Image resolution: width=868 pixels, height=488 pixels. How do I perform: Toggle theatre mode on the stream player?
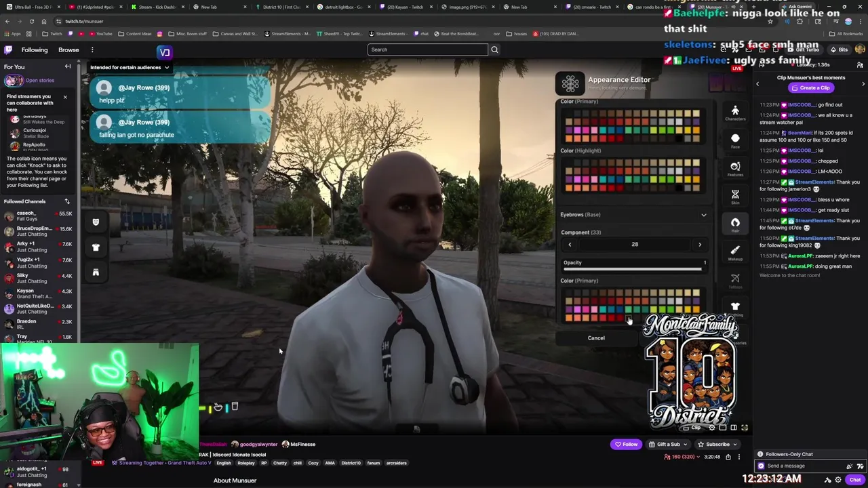[x=734, y=428]
